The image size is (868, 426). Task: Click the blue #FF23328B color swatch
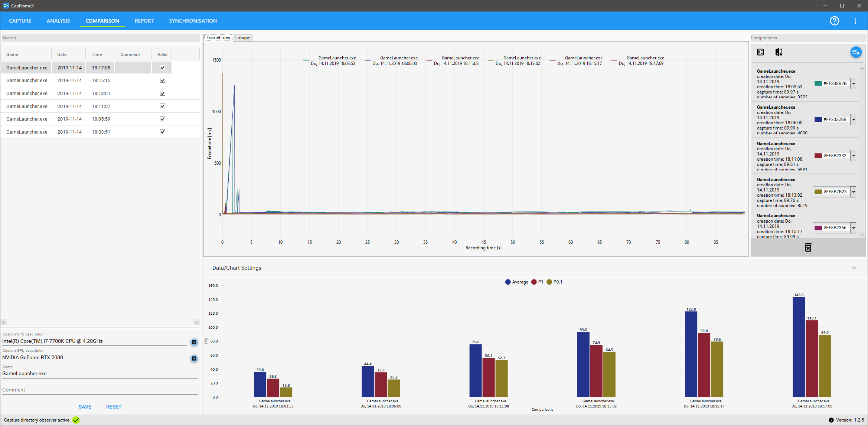click(818, 119)
